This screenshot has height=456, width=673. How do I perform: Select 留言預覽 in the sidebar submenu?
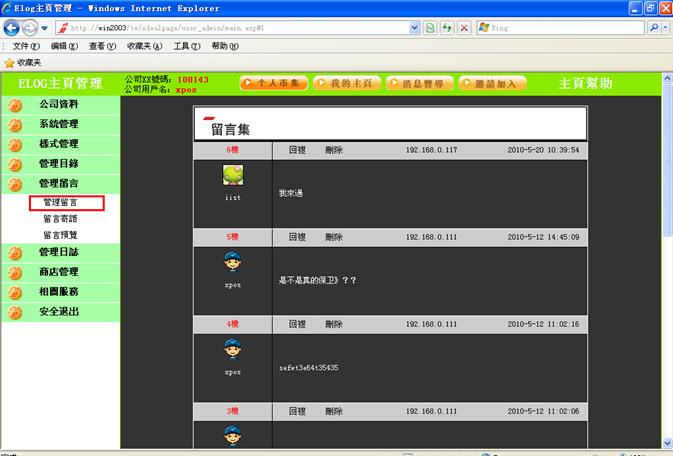[60, 235]
